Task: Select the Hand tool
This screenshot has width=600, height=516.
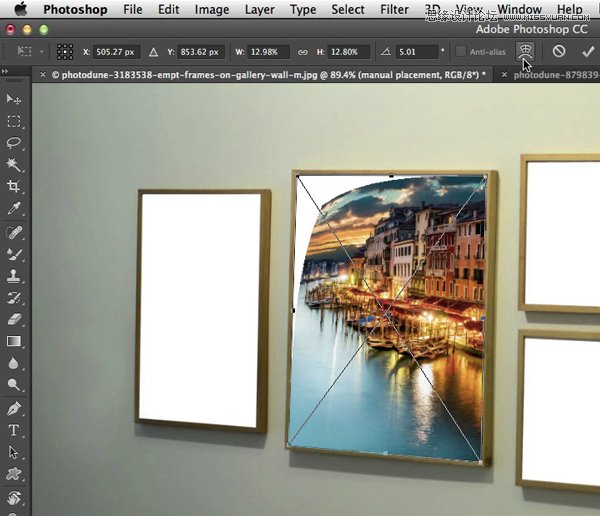Action: point(14,498)
